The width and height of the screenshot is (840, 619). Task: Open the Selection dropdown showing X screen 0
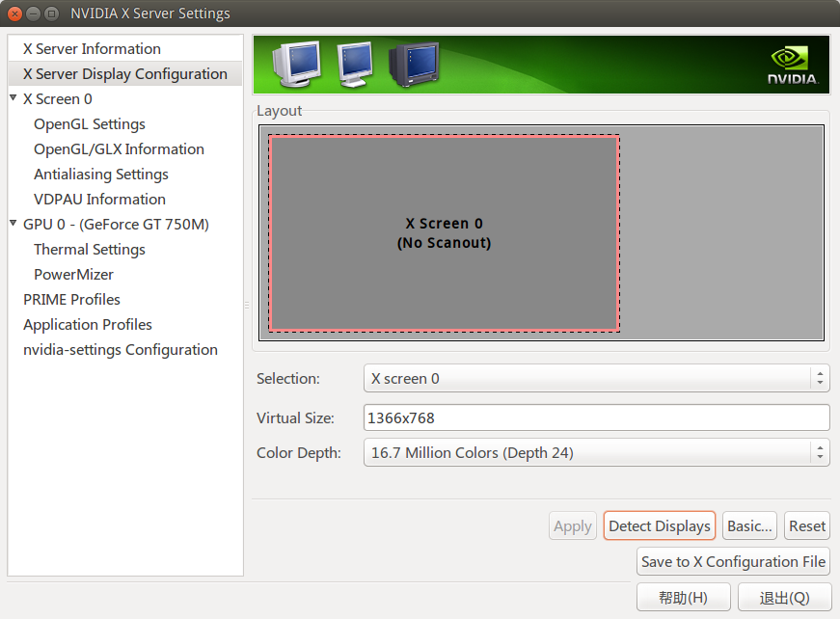point(596,379)
